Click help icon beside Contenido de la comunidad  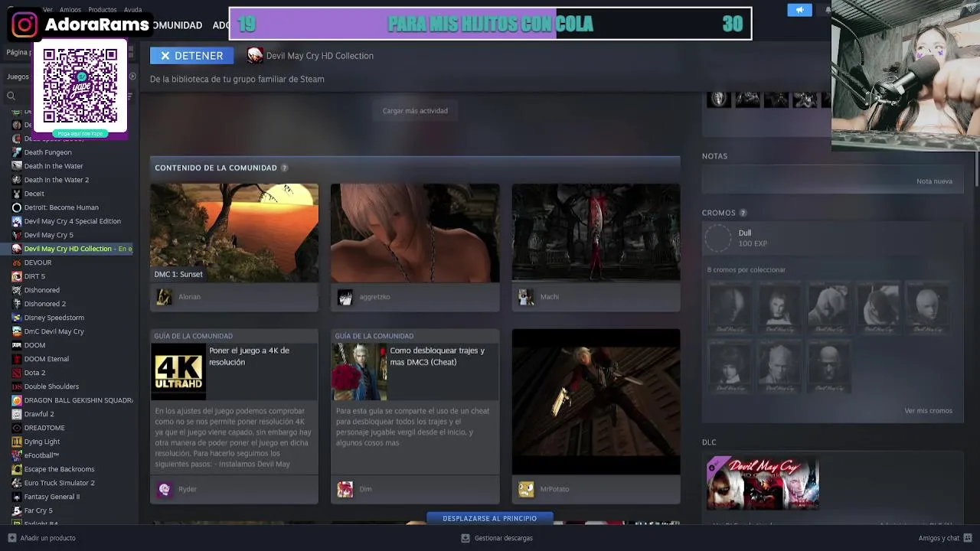(x=284, y=168)
